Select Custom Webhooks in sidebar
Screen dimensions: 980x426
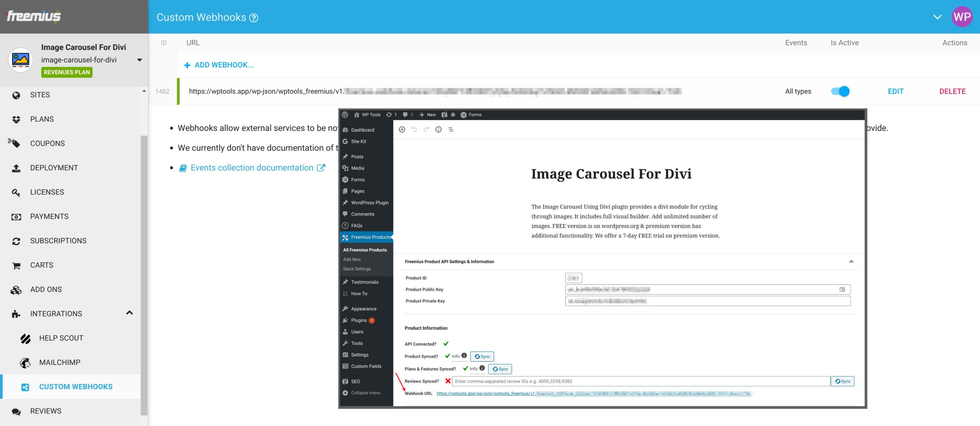[x=76, y=387]
